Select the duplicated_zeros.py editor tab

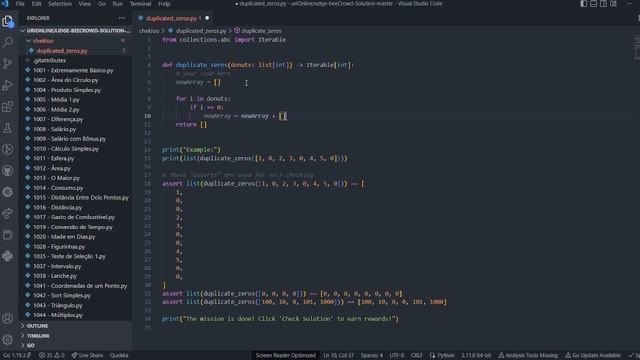(x=173, y=18)
